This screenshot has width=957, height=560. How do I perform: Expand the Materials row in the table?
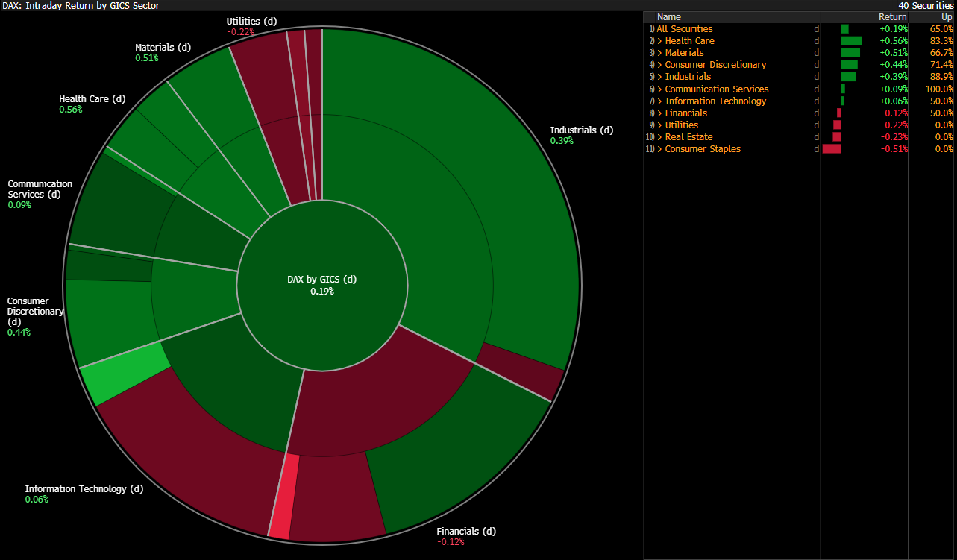click(660, 53)
